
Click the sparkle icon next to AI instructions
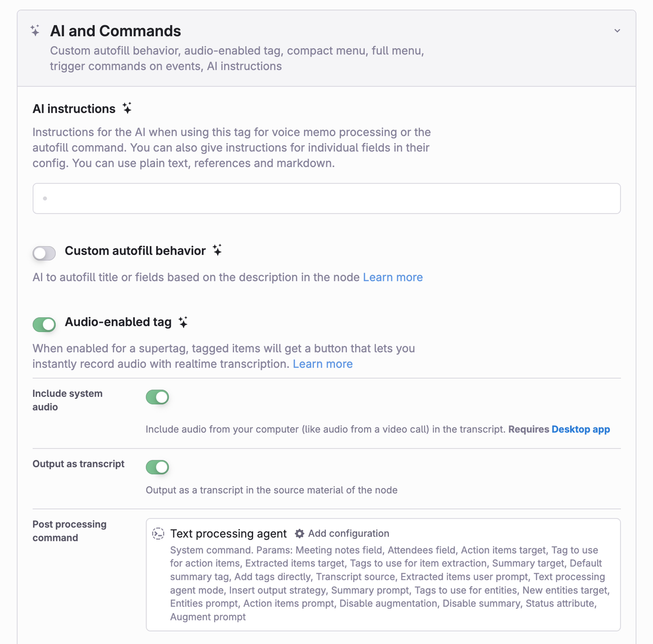coord(127,108)
